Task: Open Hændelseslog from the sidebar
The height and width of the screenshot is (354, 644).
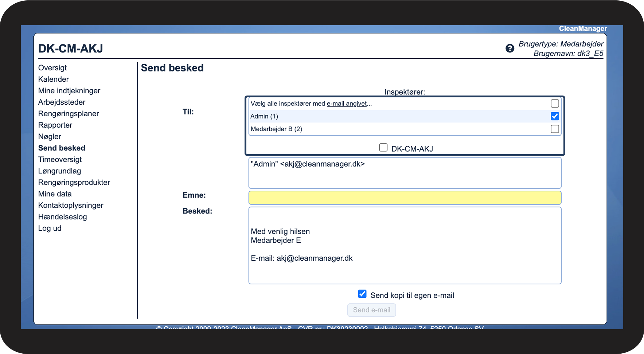Action: (x=62, y=217)
